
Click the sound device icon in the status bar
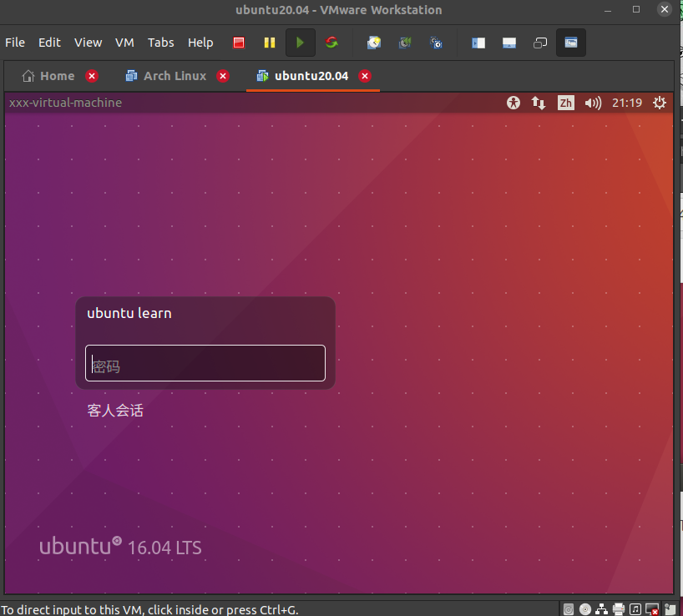coord(635,608)
